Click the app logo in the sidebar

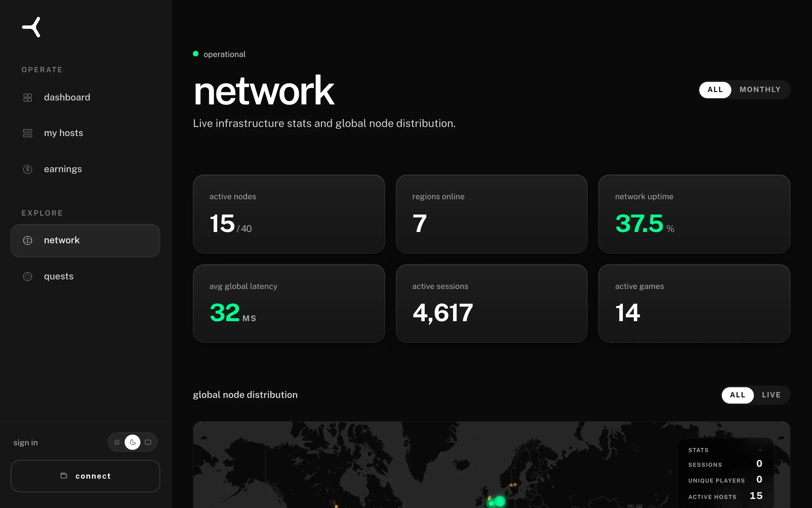[31, 27]
